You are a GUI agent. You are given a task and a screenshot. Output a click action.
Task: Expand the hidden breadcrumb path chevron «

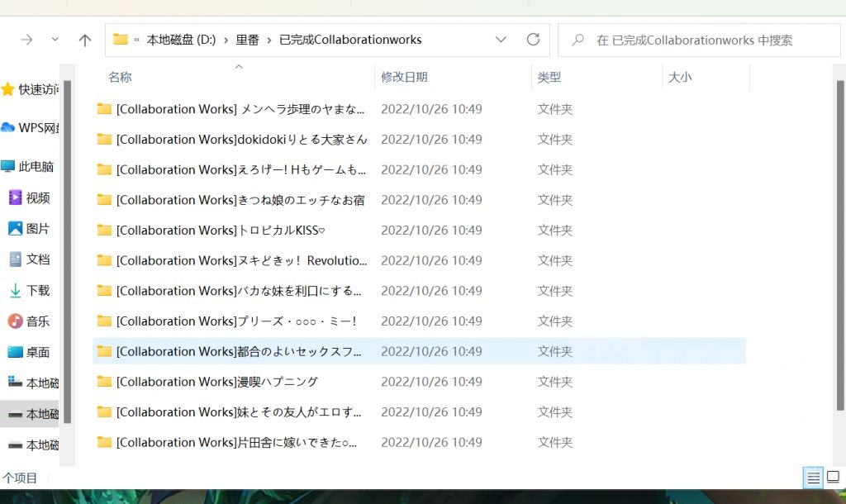pos(136,40)
